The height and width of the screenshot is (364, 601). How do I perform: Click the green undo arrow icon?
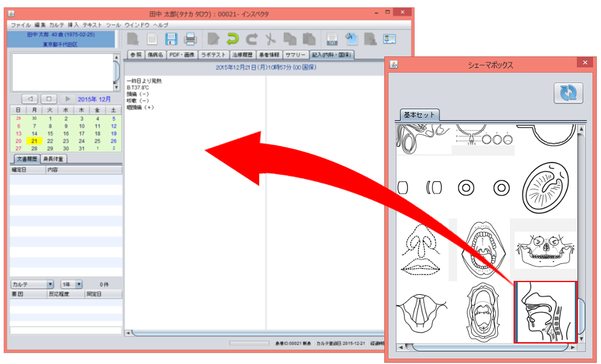pos(233,39)
